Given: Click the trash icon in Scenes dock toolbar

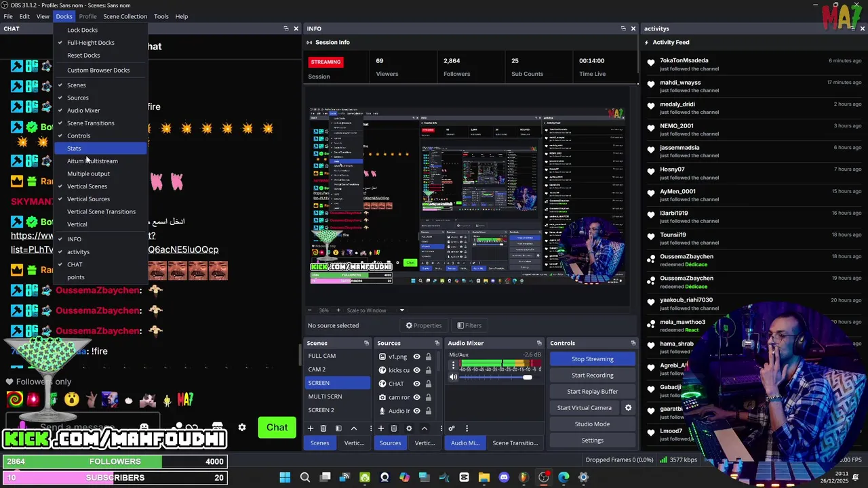Looking at the screenshot, I should 323,428.
